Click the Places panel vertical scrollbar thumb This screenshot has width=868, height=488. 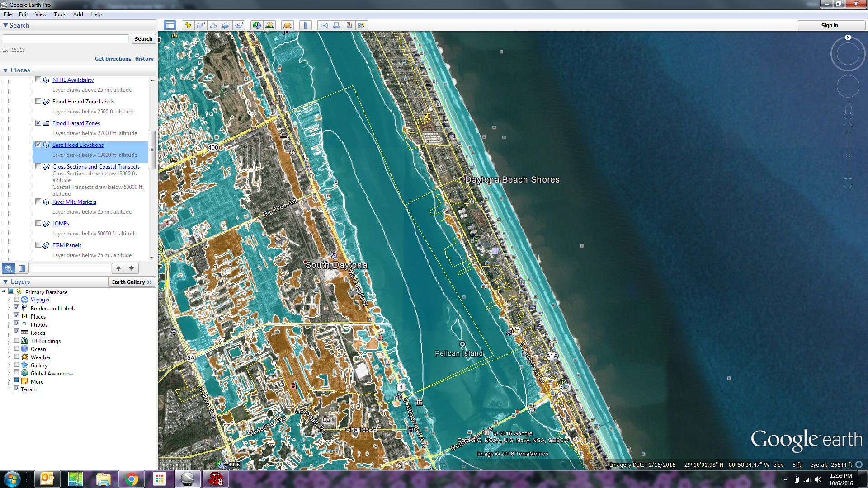[x=152, y=150]
